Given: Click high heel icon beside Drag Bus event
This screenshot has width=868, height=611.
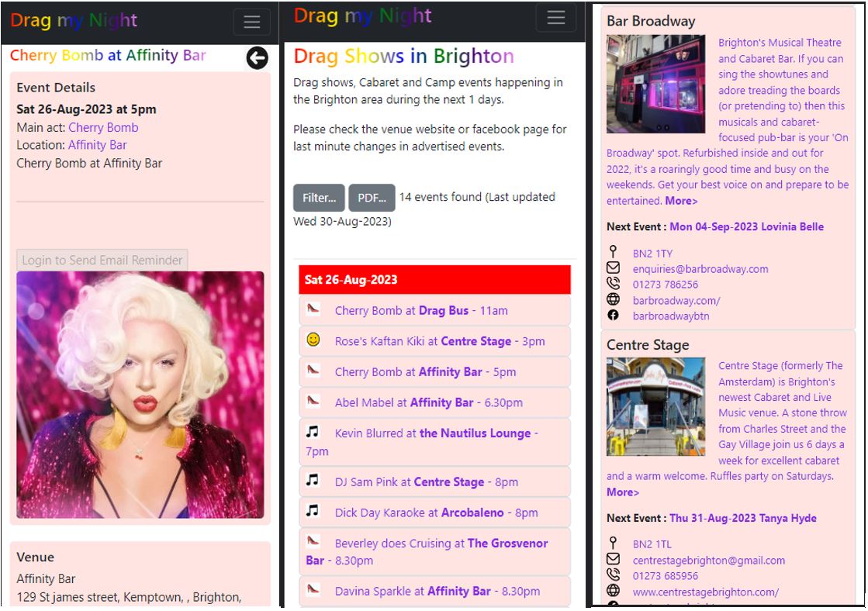Looking at the screenshot, I should click(x=313, y=309).
